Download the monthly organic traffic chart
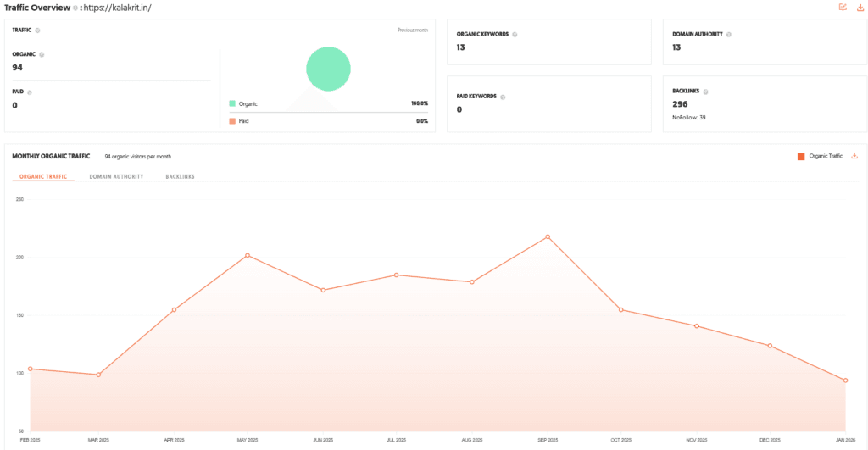 tap(854, 156)
